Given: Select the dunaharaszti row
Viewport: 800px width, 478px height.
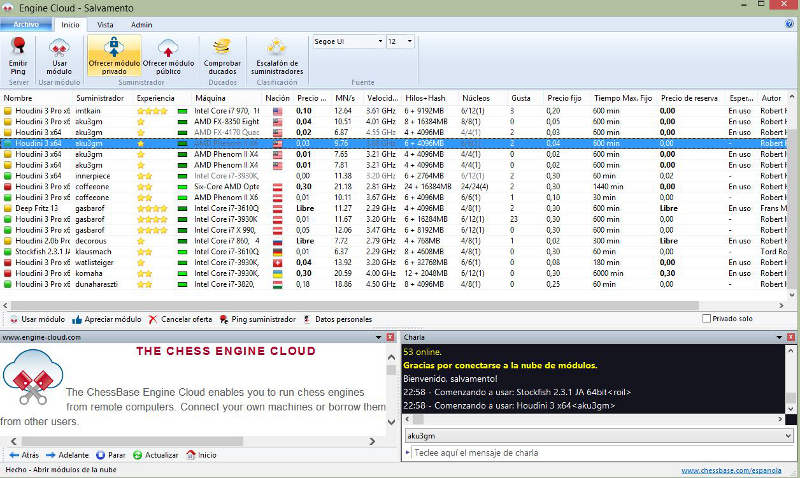Looking at the screenshot, I should (395, 285).
